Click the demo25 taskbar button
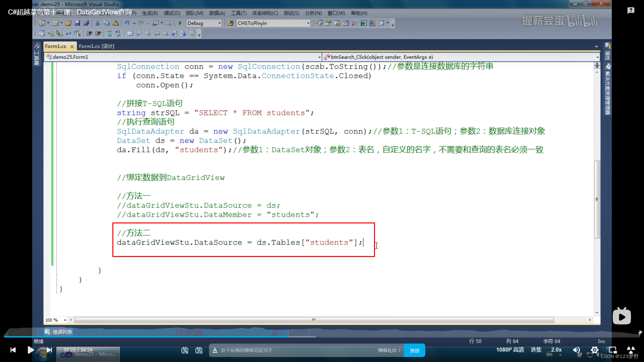This screenshot has width=644, height=362. tap(88, 354)
